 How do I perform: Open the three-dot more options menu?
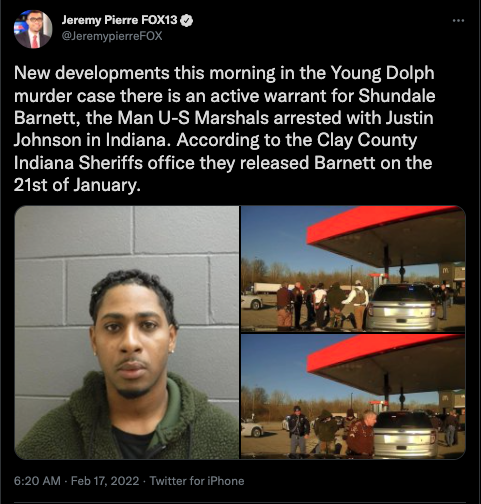[458, 21]
